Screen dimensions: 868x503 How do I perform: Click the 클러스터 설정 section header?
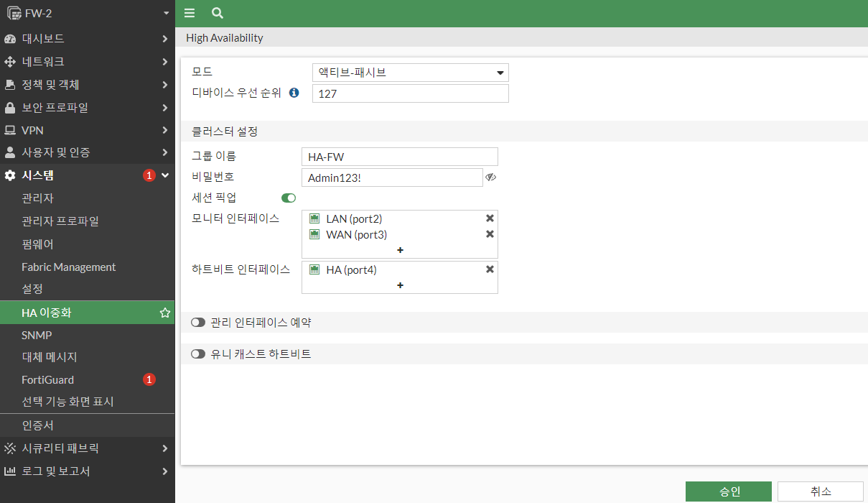click(225, 131)
